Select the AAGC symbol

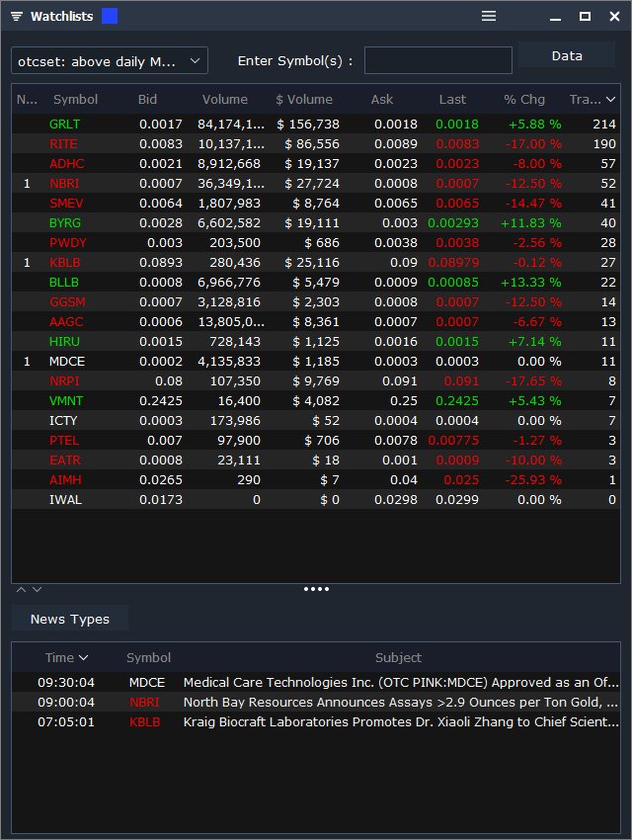[x=66, y=322]
